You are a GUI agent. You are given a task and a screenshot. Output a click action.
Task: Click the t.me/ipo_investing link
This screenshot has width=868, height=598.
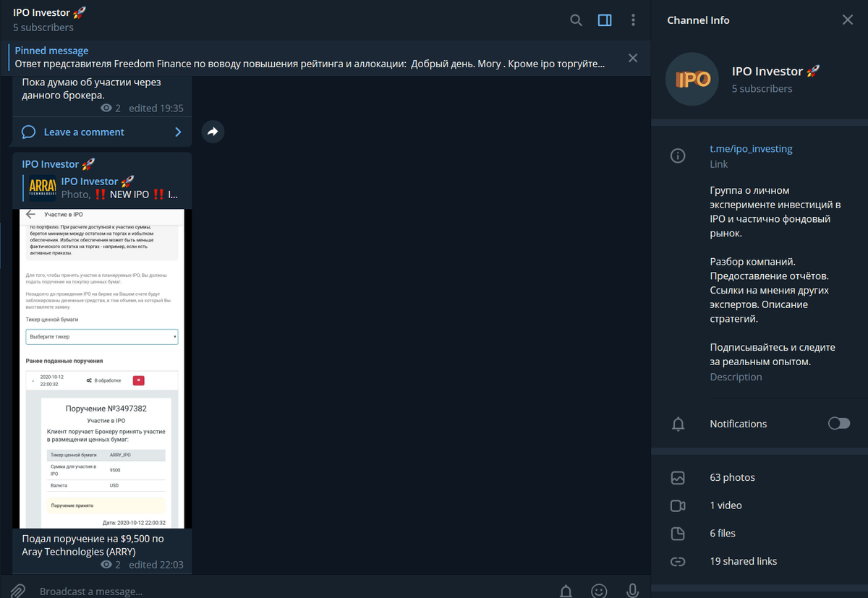point(751,148)
